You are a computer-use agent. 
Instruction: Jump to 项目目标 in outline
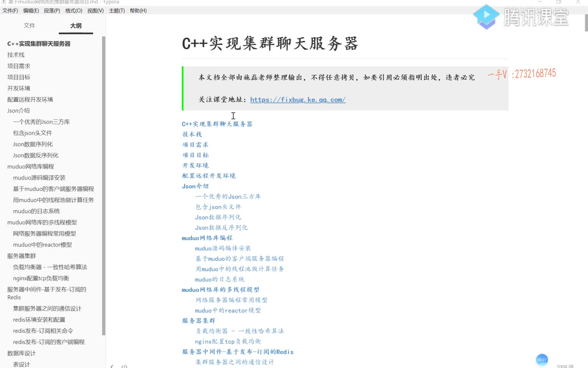19,77
